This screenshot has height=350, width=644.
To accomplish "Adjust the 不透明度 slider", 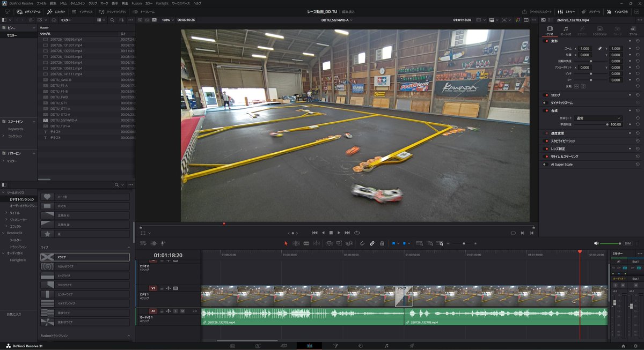I will click(591, 124).
